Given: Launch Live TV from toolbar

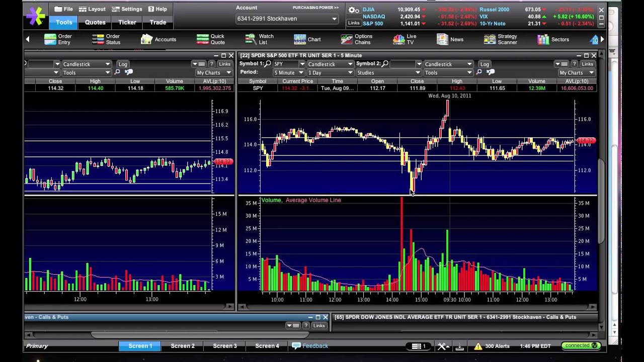Looking at the screenshot, I should tap(405, 39).
